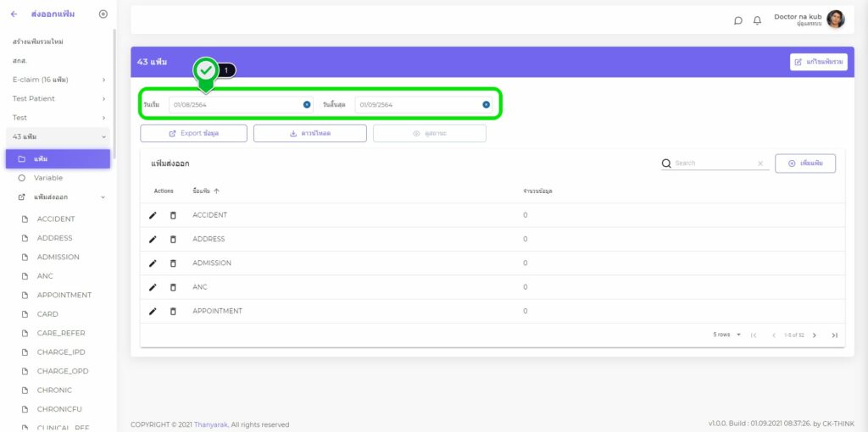Open the rows per page dropdown
Screen dimensions: 868x432
[x=727, y=335]
